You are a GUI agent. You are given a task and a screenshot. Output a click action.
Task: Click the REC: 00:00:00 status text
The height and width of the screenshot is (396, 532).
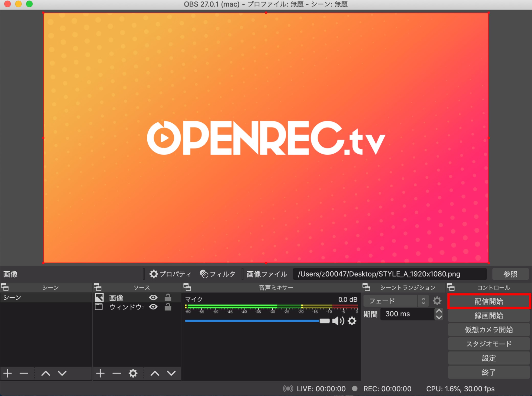coord(387,389)
